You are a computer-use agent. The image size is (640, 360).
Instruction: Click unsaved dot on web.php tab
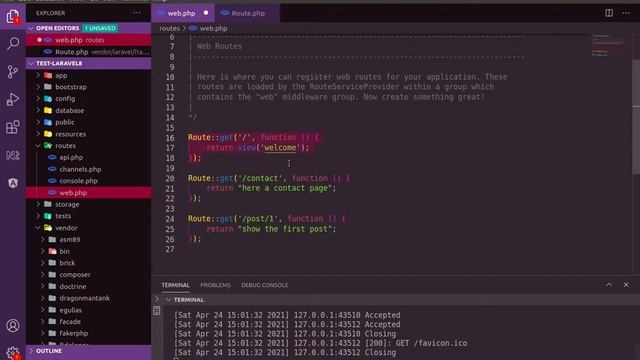[206, 13]
